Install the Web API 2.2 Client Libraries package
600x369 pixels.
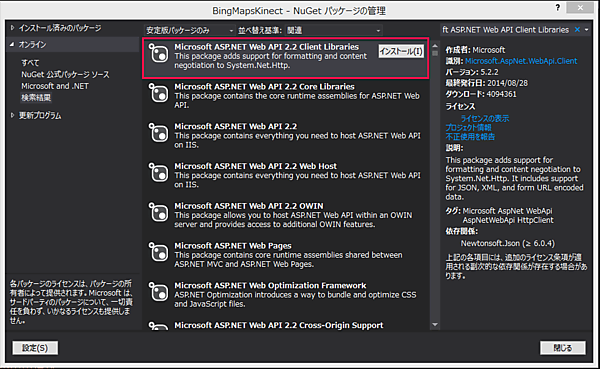pos(401,51)
